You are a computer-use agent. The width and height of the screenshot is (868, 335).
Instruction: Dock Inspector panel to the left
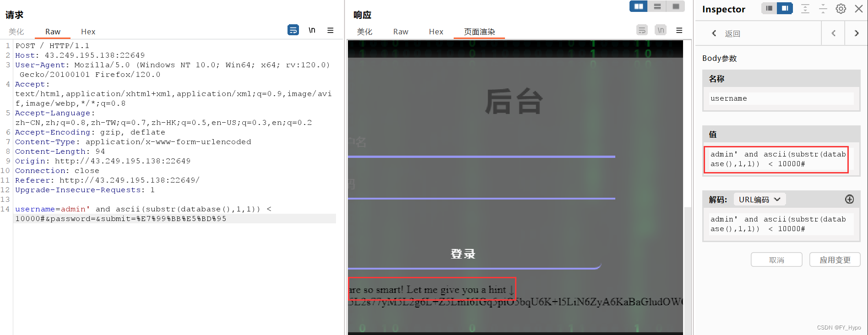[769, 8]
